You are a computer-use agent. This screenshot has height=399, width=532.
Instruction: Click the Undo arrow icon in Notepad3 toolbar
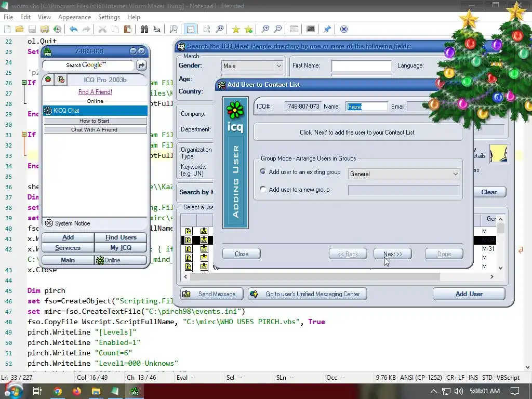(74, 29)
